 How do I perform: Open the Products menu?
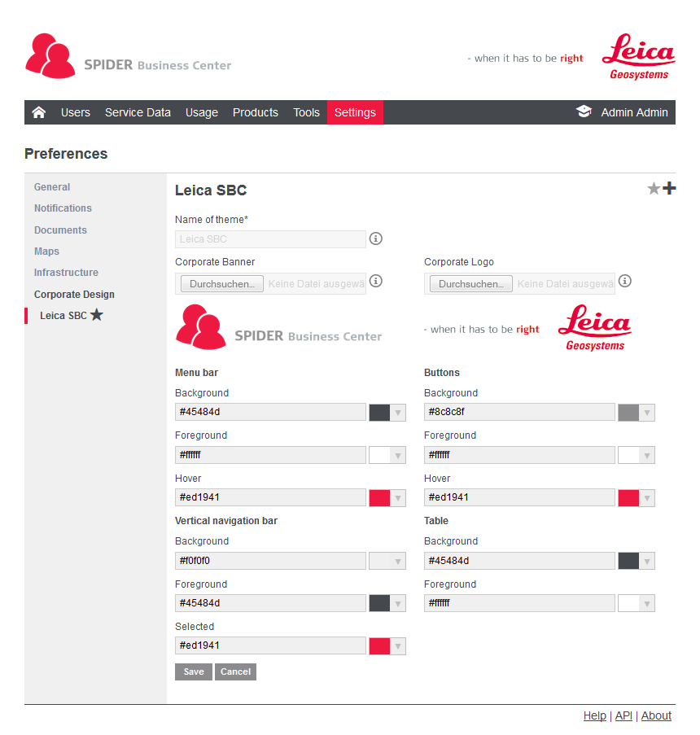[256, 112]
